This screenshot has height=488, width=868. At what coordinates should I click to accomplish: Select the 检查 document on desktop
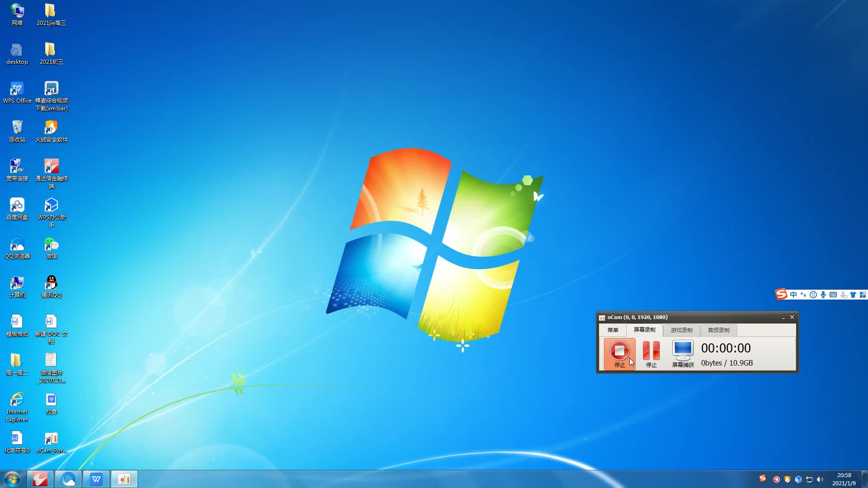(51, 404)
